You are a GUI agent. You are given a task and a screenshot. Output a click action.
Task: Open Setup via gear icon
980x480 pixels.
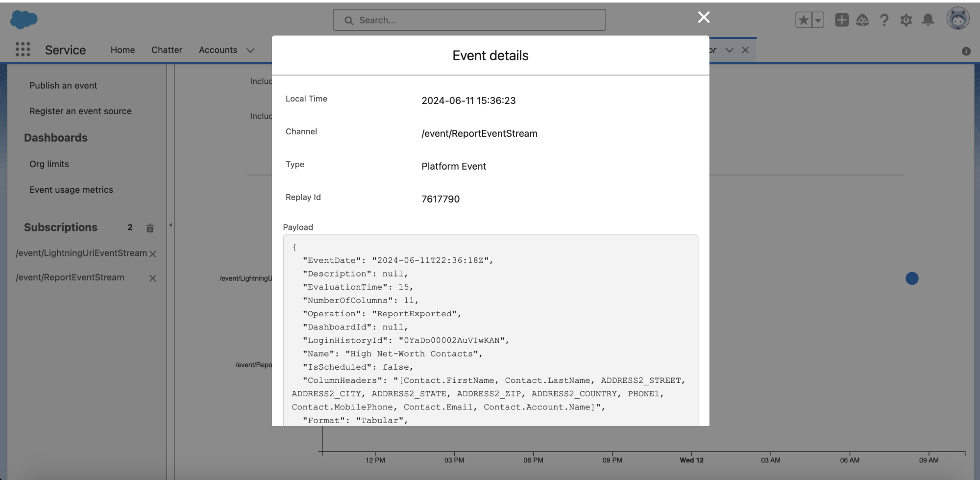coord(906,20)
